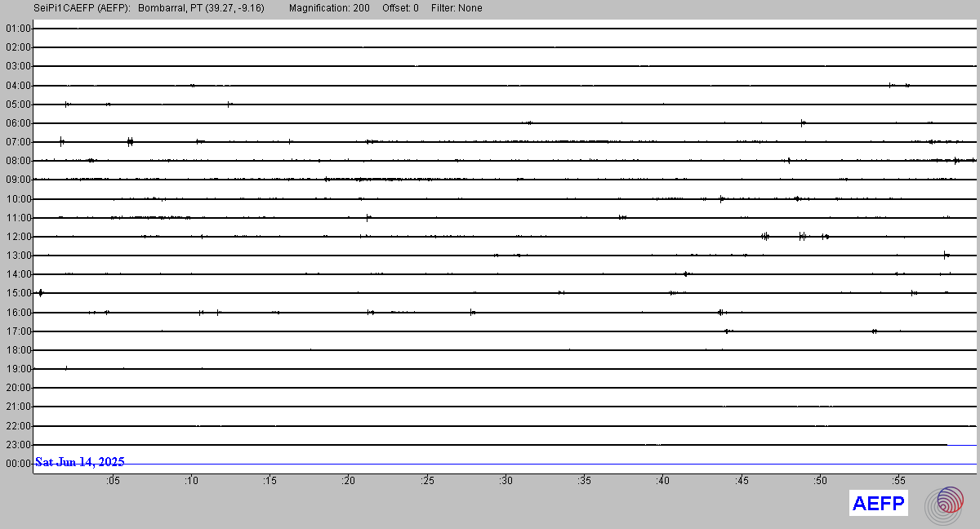Image resolution: width=980 pixels, height=529 pixels.
Task: Select the 14:00 hour label
Action: tap(18, 274)
